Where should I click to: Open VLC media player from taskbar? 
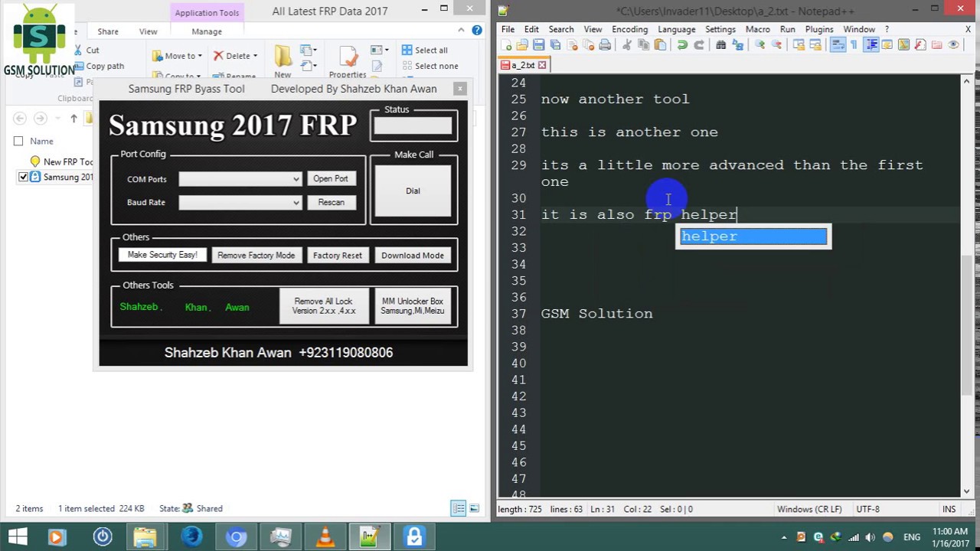[325, 536]
